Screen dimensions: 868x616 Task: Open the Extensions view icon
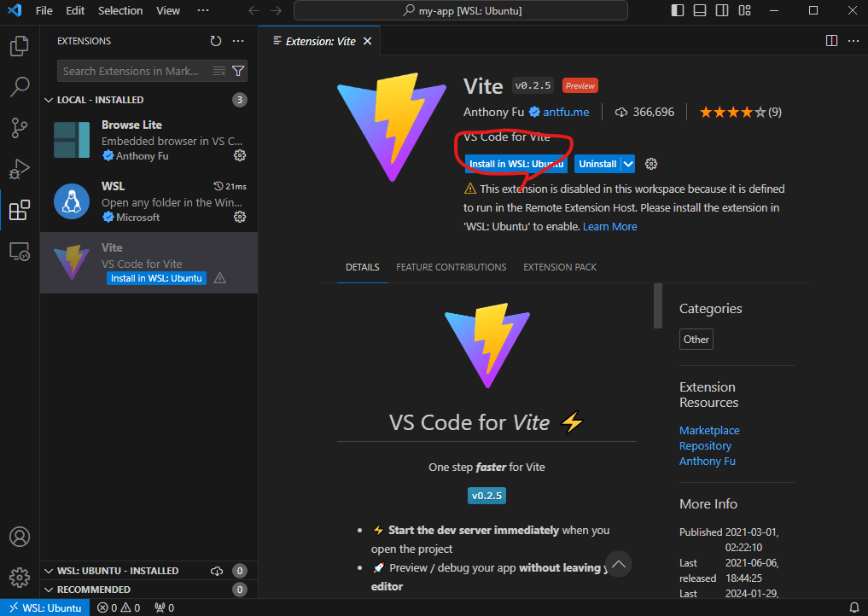tap(20, 210)
